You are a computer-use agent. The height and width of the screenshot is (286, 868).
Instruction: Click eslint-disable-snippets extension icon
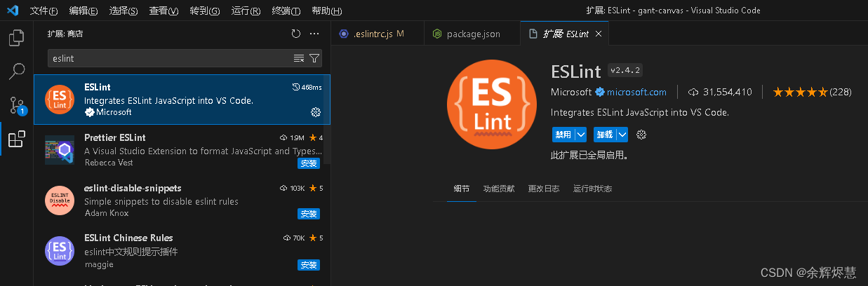pos(60,200)
